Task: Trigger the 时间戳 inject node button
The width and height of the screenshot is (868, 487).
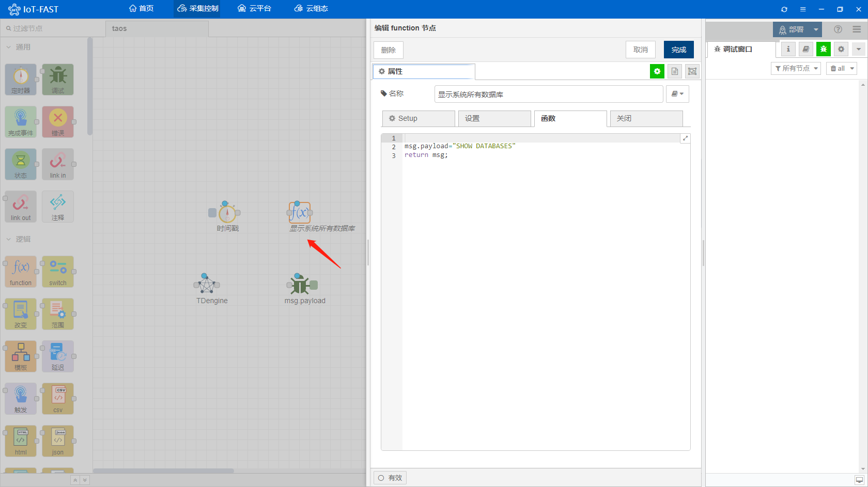Action: 212,213
